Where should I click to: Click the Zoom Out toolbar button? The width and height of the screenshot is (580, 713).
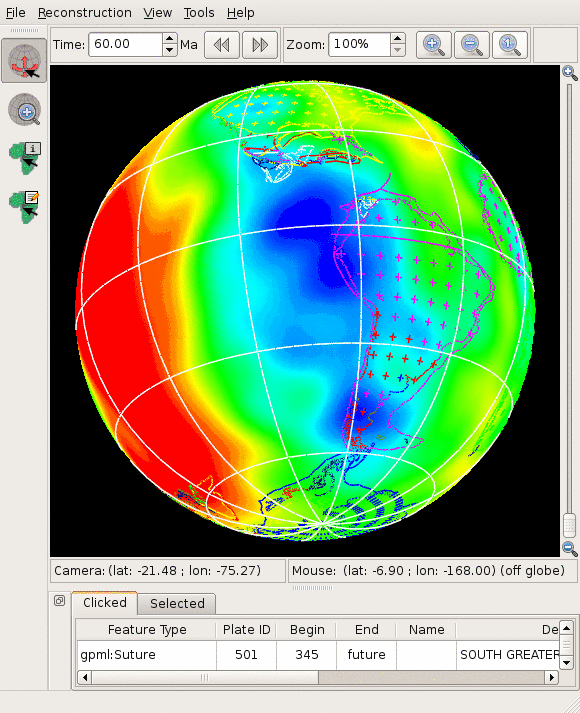click(471, 45)
